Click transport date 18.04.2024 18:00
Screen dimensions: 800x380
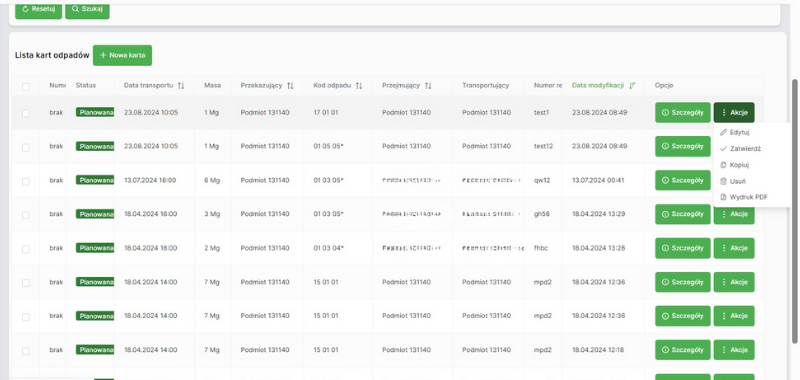point(151,248)
